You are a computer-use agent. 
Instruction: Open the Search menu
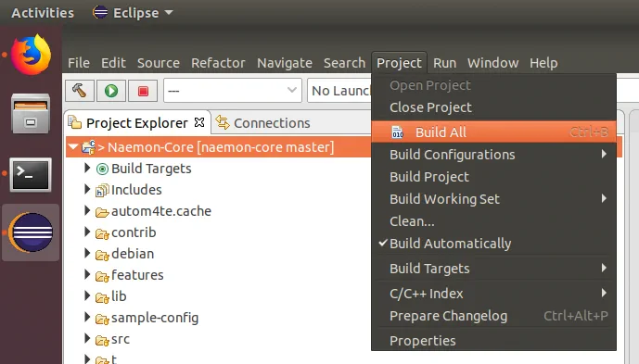[344, 63]
